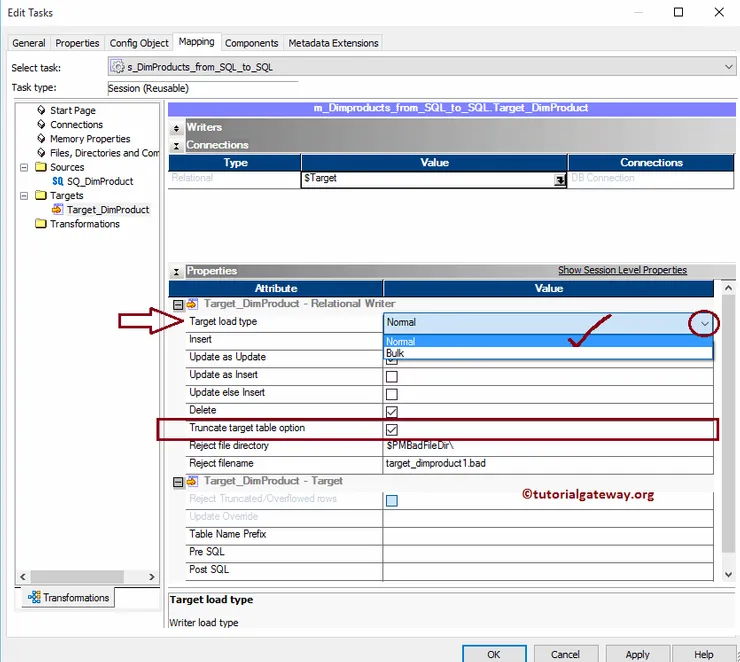
Task: Click the Start Page diamond icon
Action: coord(42,110)
